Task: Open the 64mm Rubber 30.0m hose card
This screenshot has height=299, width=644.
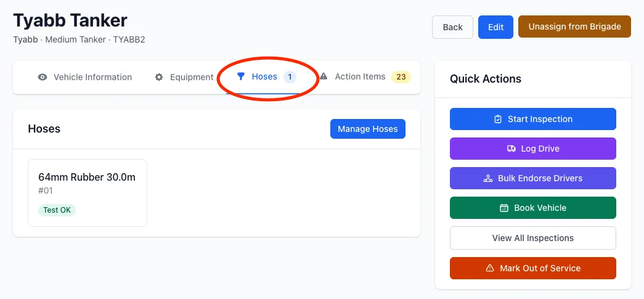Action: coord(88,192)
